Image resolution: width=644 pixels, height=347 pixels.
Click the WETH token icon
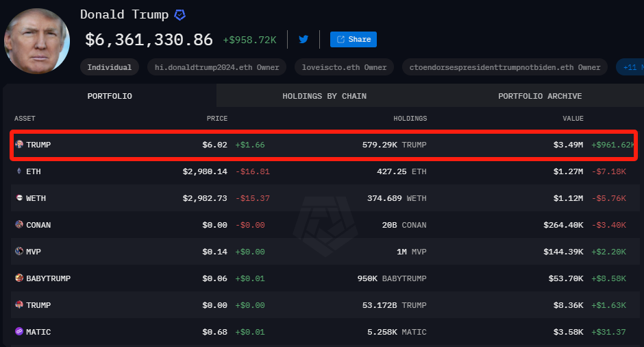[x=19, y=198]
